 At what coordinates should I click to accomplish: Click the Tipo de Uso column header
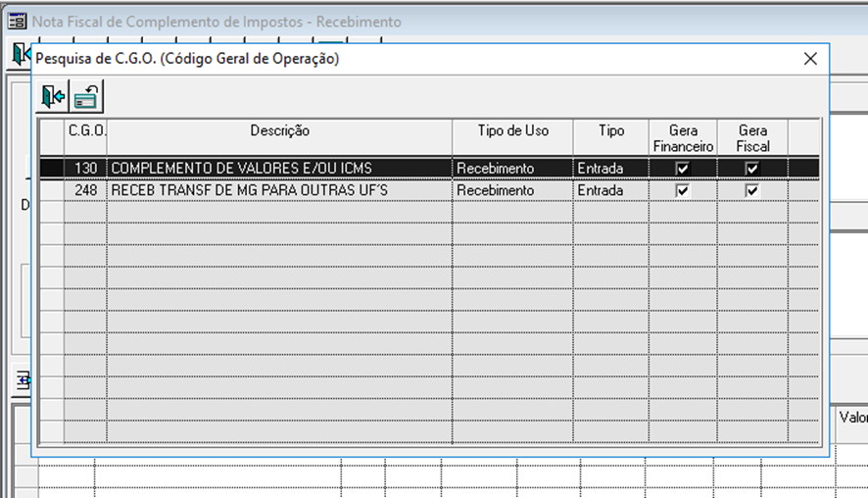pyautogui.click(x=513, y=138)
